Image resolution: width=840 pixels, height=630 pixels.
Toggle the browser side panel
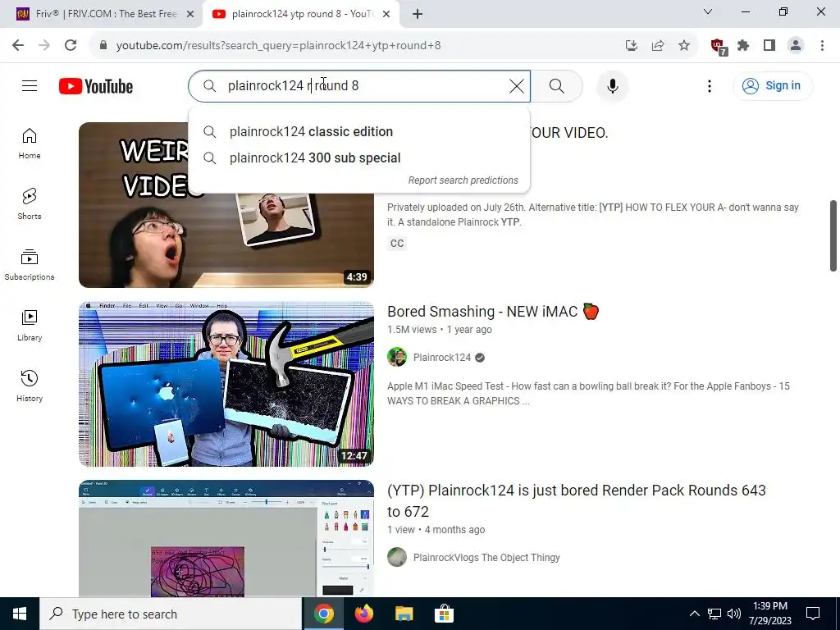769,46
